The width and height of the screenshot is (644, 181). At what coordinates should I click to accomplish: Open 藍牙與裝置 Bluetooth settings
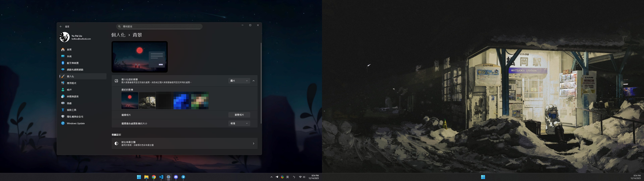click(x=72, y=63)
